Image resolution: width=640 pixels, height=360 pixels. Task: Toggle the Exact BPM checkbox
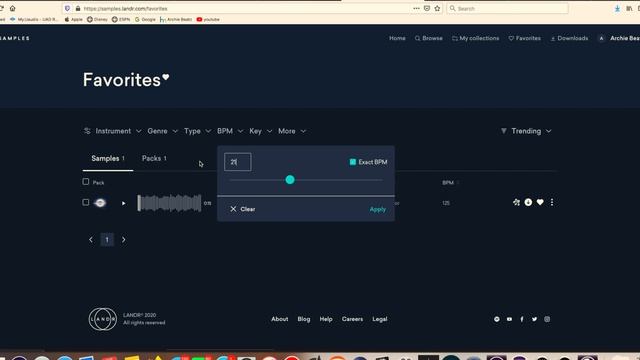(353, 162)
